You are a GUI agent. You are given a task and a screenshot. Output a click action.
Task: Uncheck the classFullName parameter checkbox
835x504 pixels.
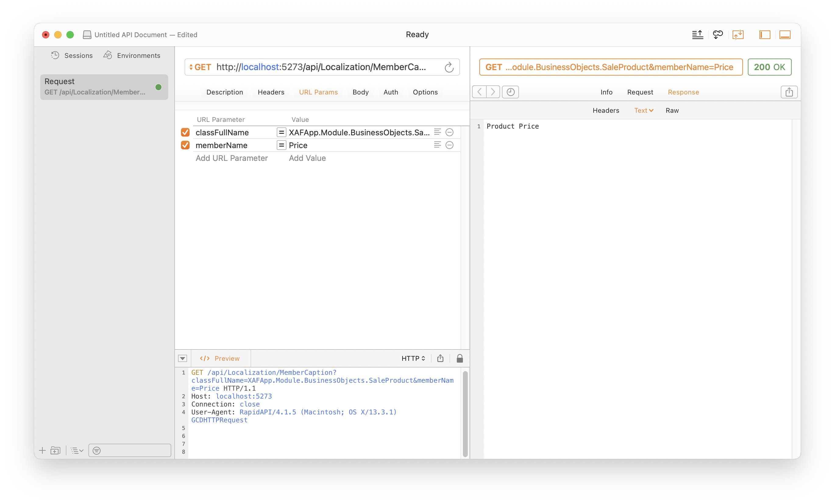(x=185, y=132)
